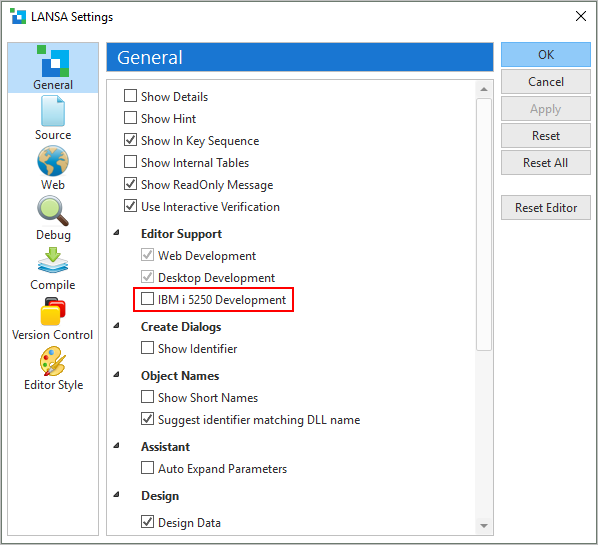Collapse the Object Names section arrow
The image size is (598, 545).
pyautogui.click(x=117, y=375)
